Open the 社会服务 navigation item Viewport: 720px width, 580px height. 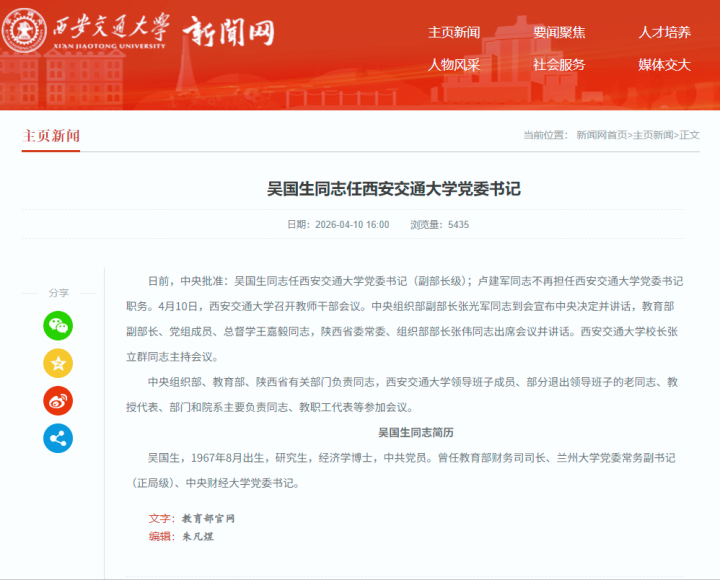[559, 65]
